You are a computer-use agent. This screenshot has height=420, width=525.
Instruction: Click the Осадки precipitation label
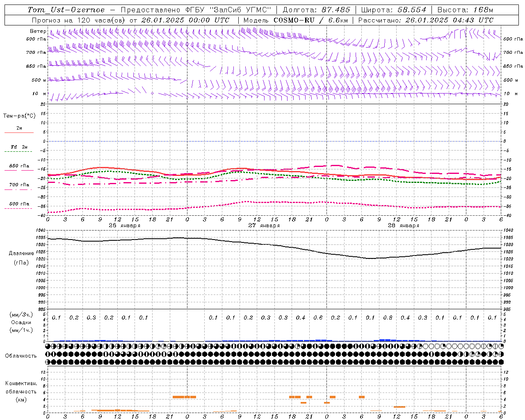[21, 323]
